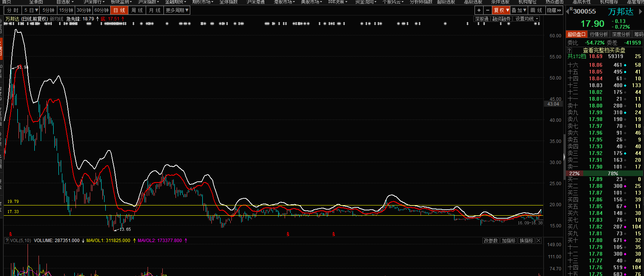The width and height of the screenshot is (644, 276).
Task: Click the red S marker below the 13.65 low
Action: tap(11, 234)
